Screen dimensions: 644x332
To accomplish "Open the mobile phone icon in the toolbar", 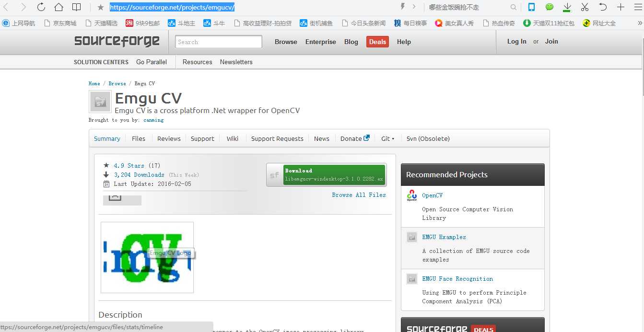I will [x=531, y=7].
